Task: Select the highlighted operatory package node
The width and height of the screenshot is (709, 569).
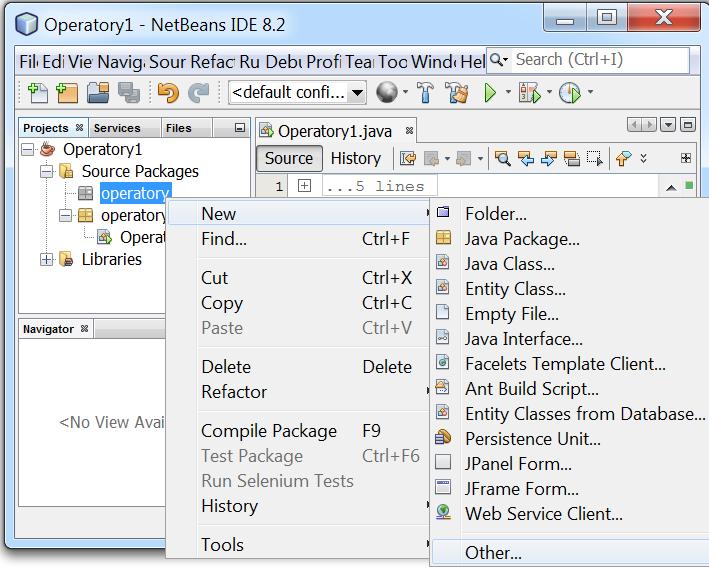Action: click(135, 193)
